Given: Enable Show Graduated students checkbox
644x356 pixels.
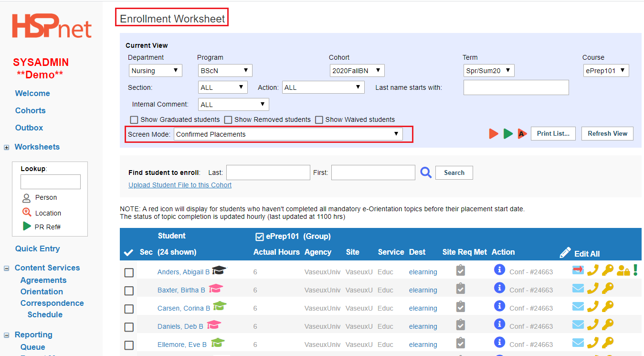Looking at the screenshot, I should (134, 119).
